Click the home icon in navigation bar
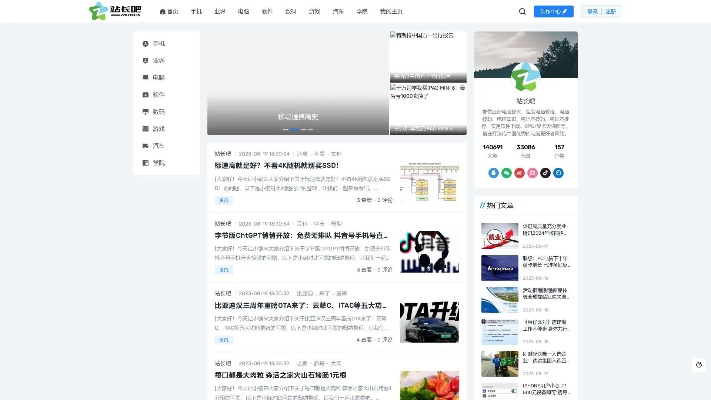Image resolution: width=711 pixels, height=400 pixels. tap(162, 11)
